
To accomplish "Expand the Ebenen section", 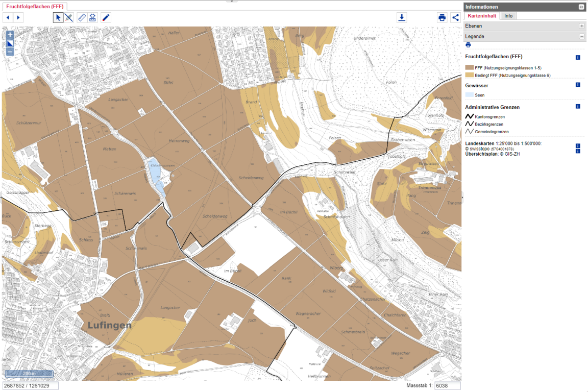I will (582, 25).
